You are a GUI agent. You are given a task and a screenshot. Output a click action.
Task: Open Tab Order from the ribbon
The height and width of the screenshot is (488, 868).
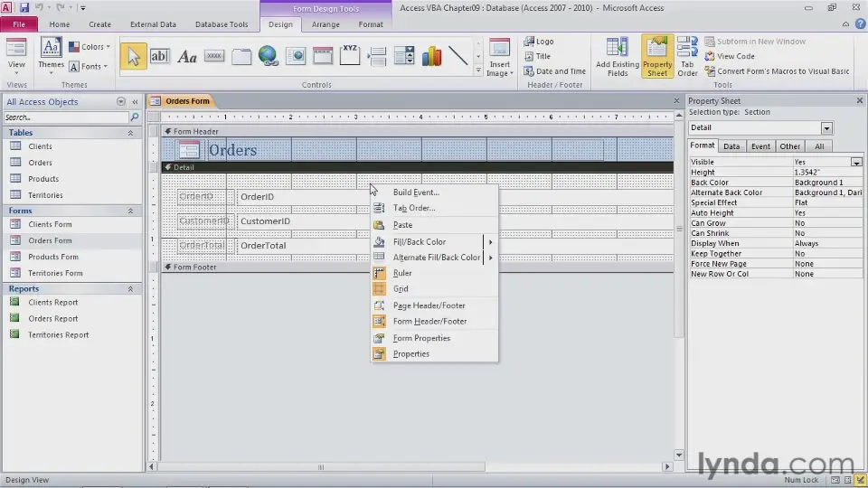click(x=687, y=57)
